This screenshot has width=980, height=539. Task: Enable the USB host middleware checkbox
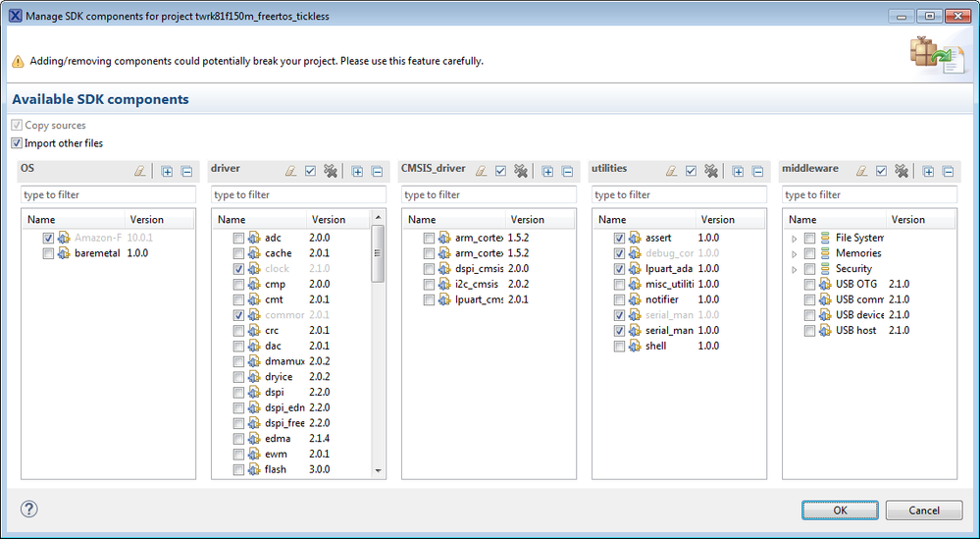click(809, 330)
